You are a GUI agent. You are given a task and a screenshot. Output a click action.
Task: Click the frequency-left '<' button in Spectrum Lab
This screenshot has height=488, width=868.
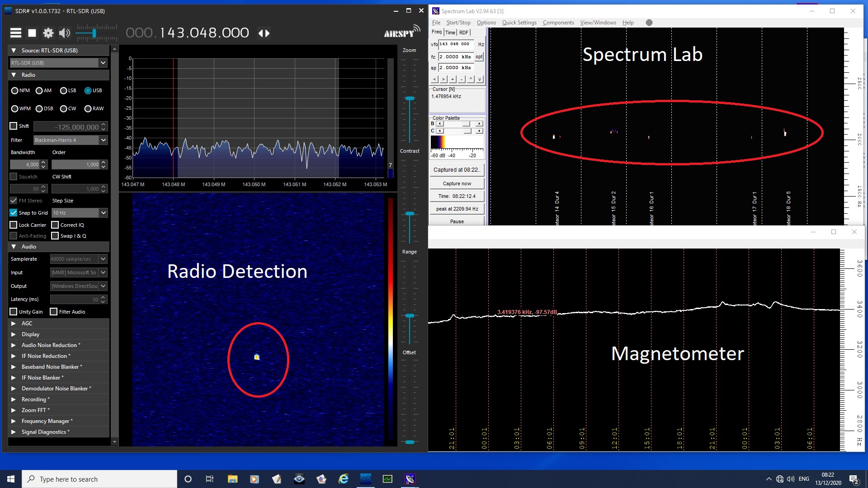[x=434, y=79]
